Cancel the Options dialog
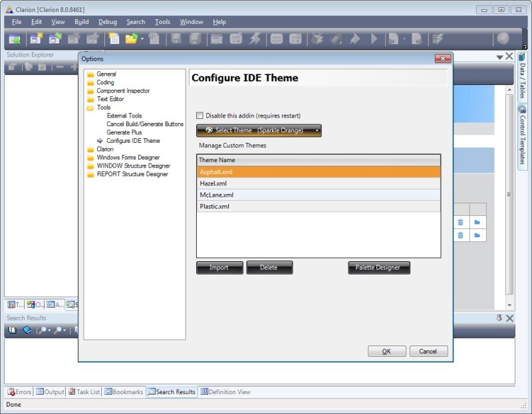The width and height of the screenshot is (532, 414). pos(428,352)
